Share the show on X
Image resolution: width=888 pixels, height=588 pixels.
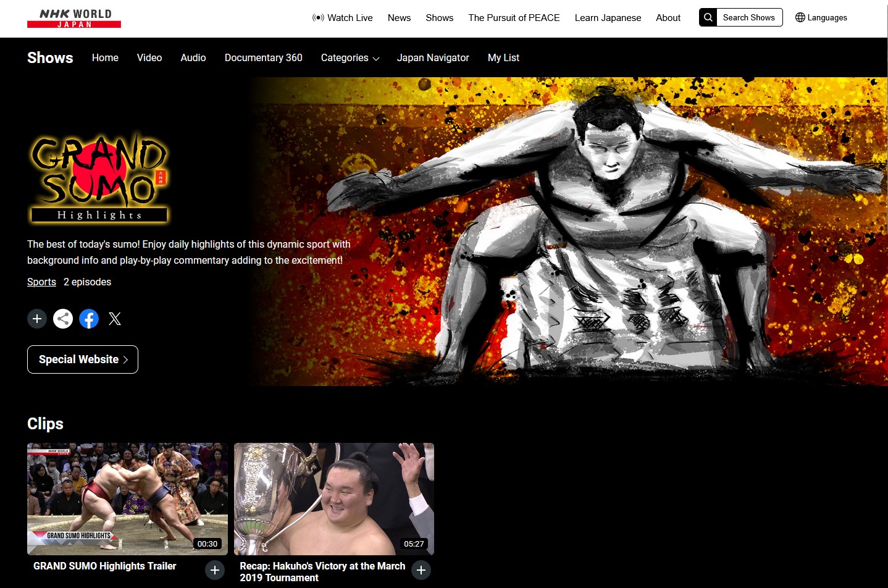click(x=115, y=319)
